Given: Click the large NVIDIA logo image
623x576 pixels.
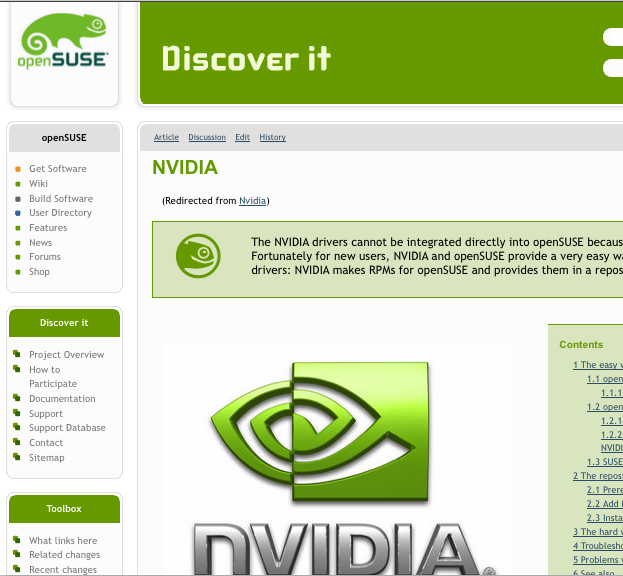Looking at the screenshot, I should pyautogui.click(x=339, y=458).
